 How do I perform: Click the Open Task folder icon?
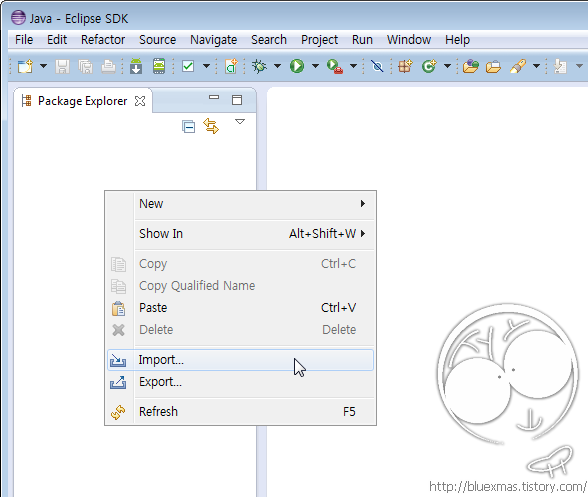point(494,67)
